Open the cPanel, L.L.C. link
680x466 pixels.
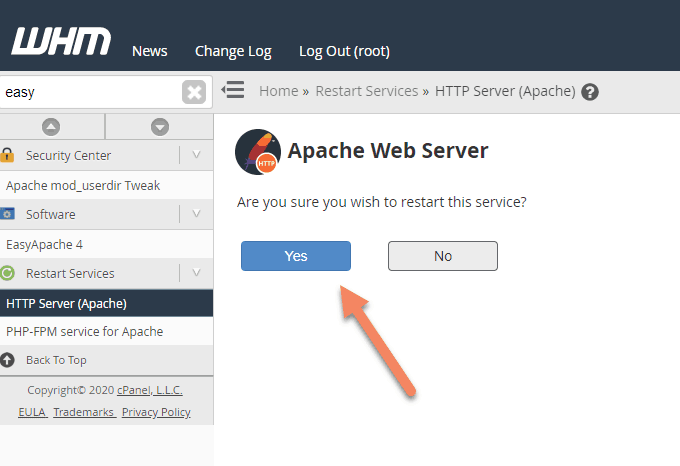150,390
